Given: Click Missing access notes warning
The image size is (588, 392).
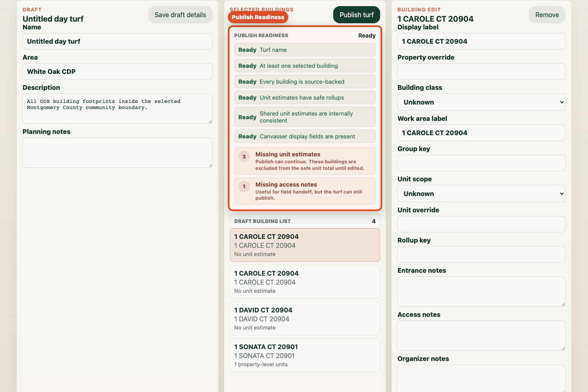Looking at the screenshot, I should tap(305, 191).
